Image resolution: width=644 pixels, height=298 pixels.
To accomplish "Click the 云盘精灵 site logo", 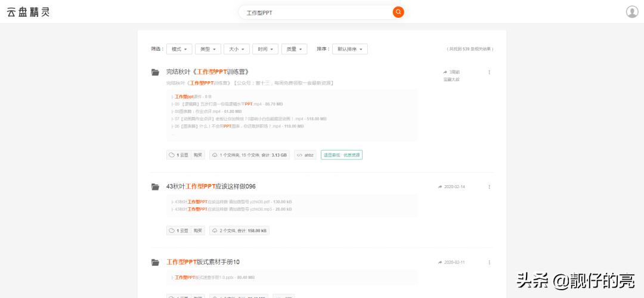I will coord(29,12).
